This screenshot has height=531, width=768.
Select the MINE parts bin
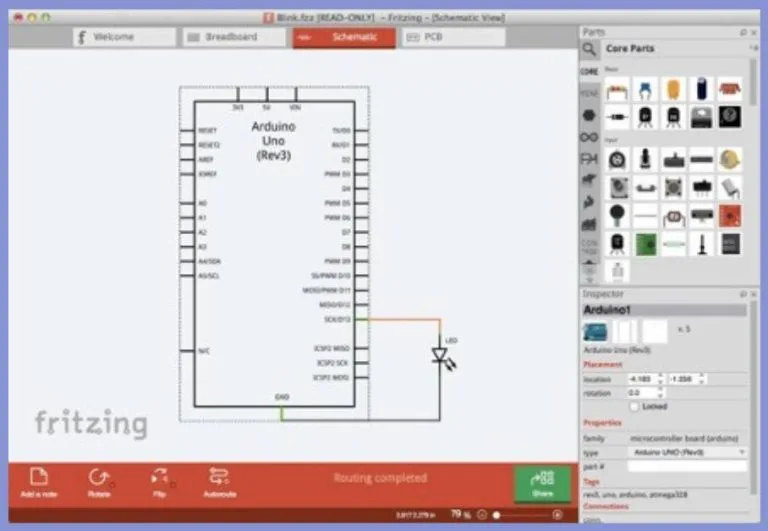point(589,93)
